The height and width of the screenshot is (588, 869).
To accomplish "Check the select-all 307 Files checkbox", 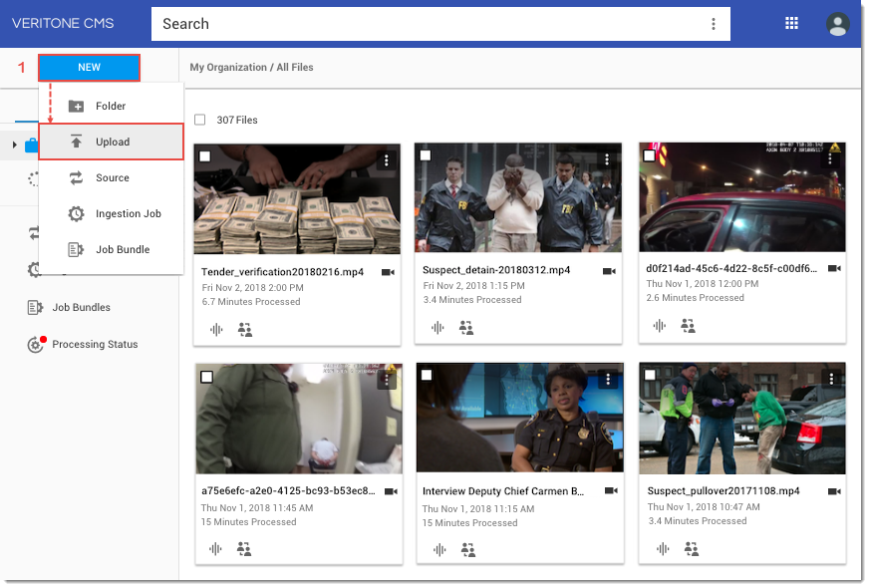I will (200, 120).
